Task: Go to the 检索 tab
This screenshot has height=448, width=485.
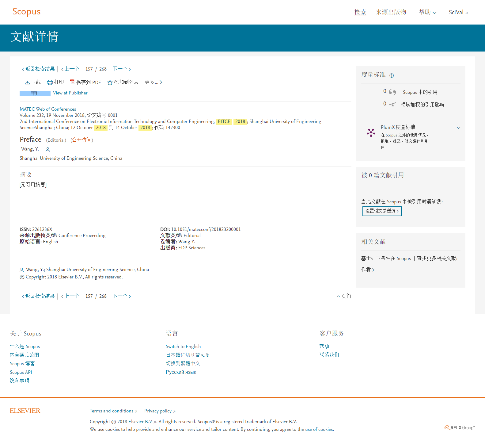Action: pyautogui.click(x=360, y=12)
